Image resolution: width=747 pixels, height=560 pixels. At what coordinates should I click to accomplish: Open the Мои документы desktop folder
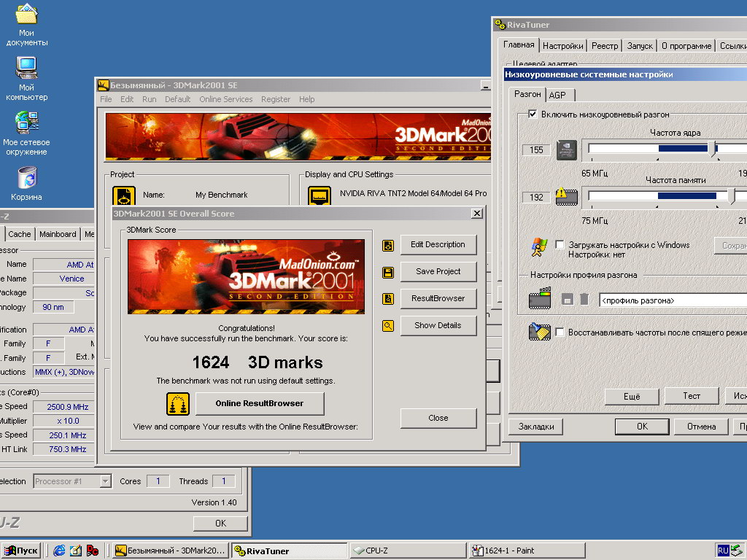tap(27, 24)
